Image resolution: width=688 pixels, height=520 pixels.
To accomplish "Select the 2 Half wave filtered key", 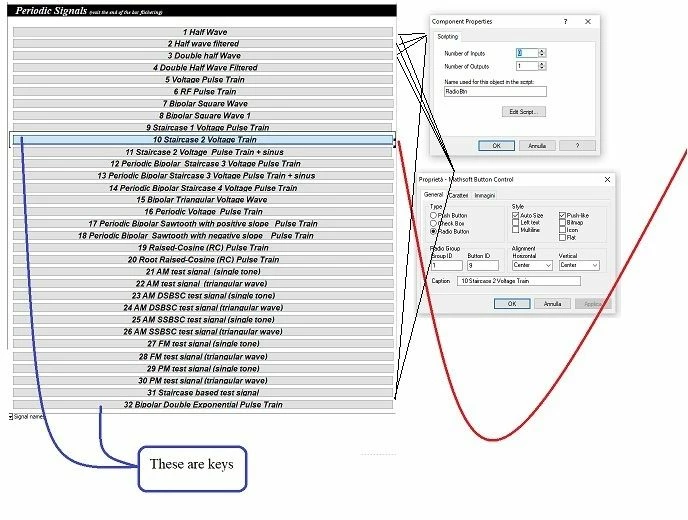I will point(203,43).
